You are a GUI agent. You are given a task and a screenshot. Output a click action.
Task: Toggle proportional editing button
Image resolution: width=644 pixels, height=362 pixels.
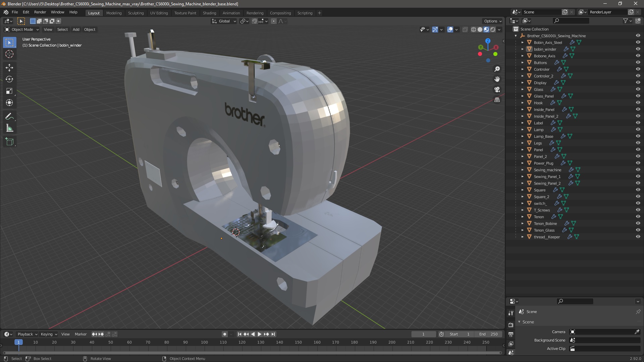[x=274, y=21]
